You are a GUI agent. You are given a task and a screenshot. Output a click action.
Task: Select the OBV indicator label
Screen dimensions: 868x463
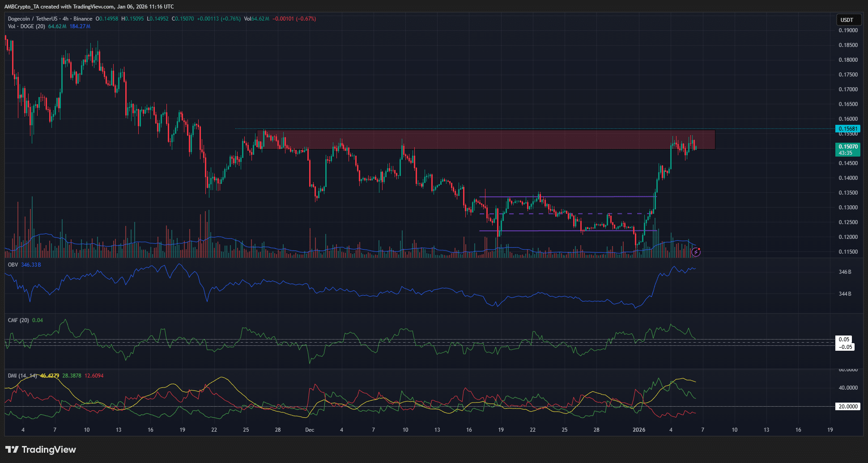[13, 265]
